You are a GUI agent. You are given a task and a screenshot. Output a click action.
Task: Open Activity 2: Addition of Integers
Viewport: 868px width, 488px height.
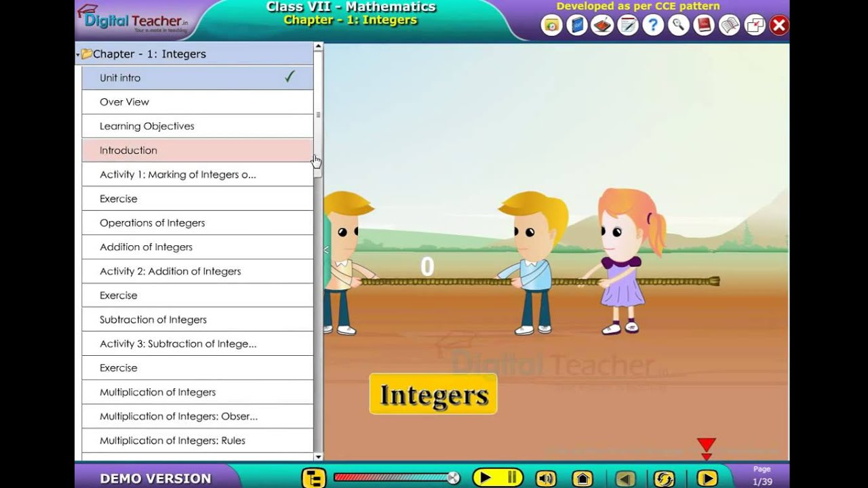coord(197,271)
